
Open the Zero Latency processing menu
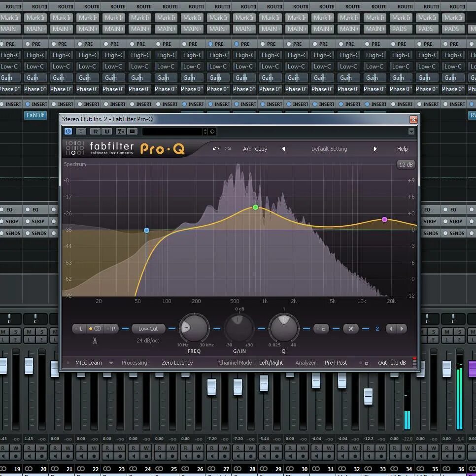(x=177, y=363)
